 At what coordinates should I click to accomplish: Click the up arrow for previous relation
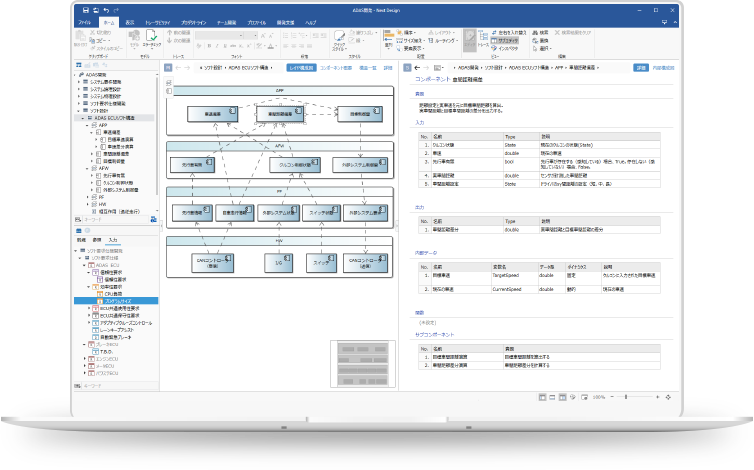(170, 33)
